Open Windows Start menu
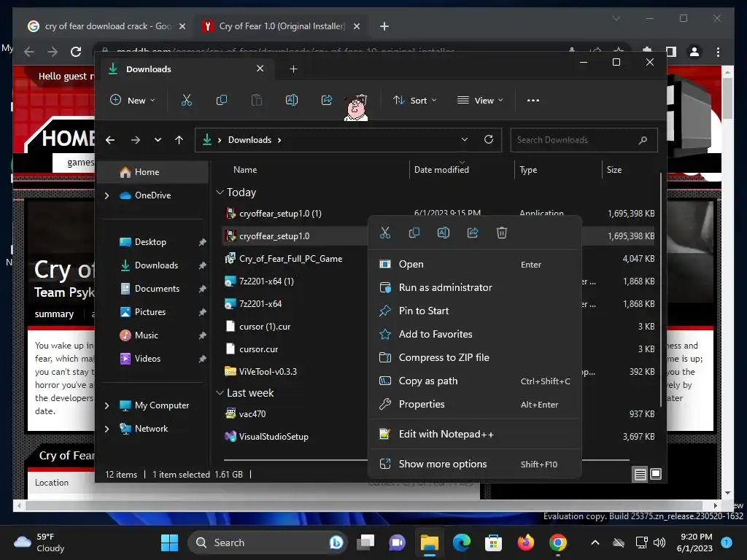 (169, 542)
